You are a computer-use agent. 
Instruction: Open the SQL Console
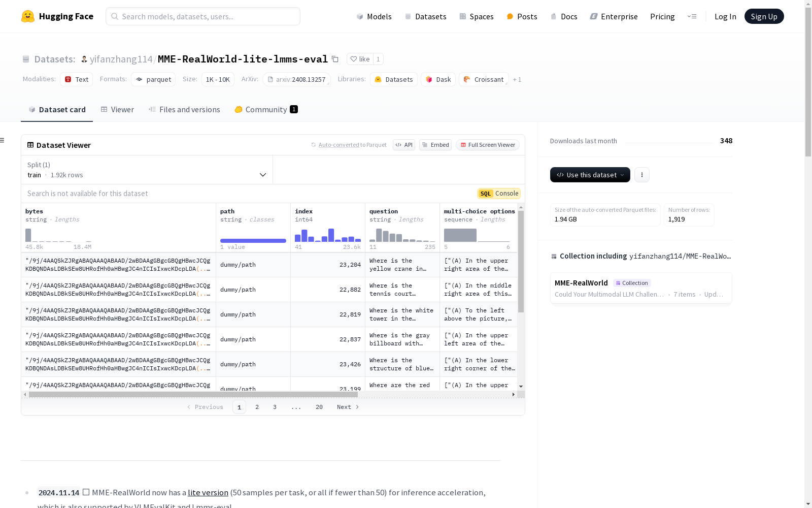tap(499, 194)
